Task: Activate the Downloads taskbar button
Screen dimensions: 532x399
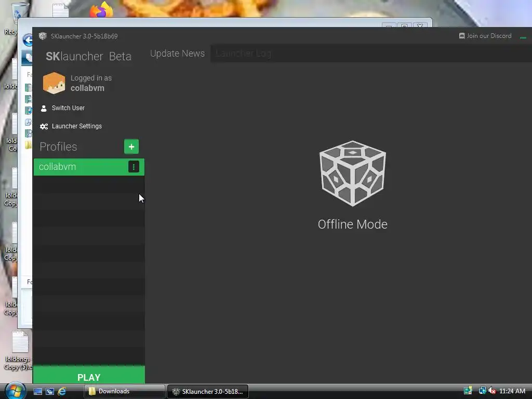Action: coord(125,391)
